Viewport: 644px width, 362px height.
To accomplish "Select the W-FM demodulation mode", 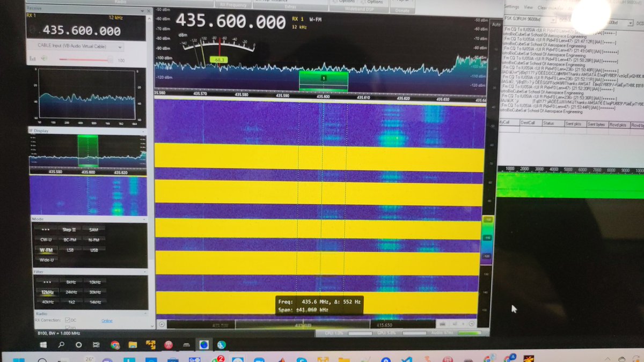I will [x=46, y=249].
